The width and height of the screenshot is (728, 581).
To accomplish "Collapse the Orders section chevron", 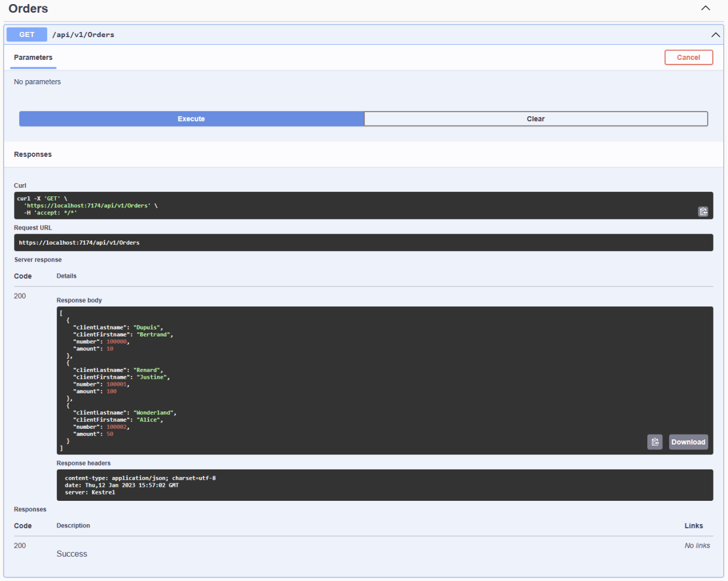I will [x=705, y=8].
